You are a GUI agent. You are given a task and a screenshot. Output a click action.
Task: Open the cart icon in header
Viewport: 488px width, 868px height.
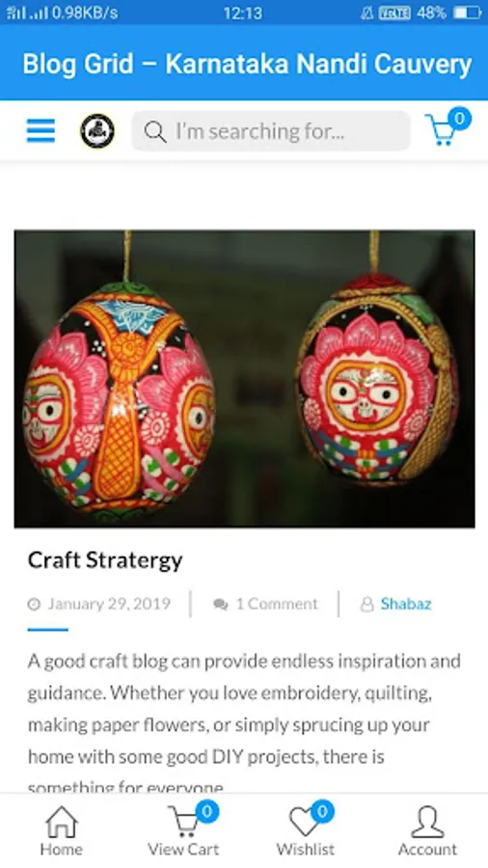point(441,129)
